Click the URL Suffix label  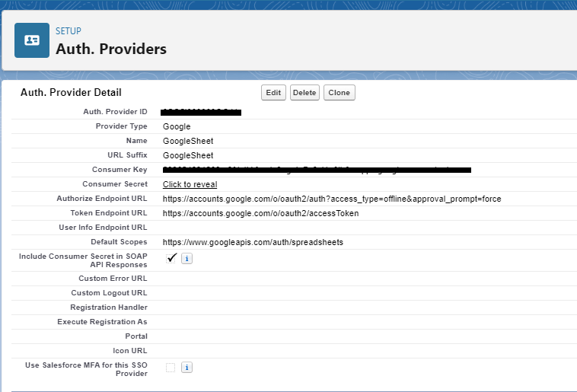tap(127, 155)
